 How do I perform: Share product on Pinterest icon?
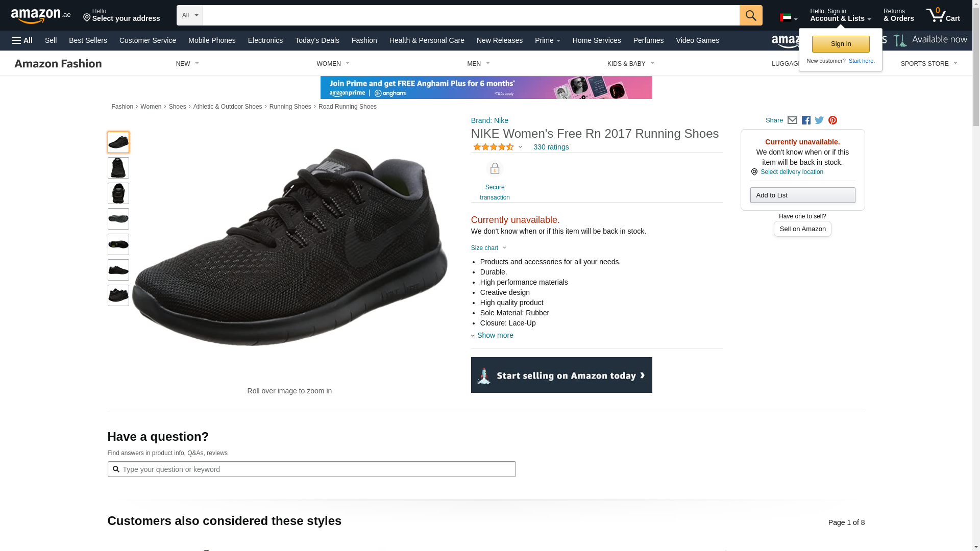(x=832, y=120)
